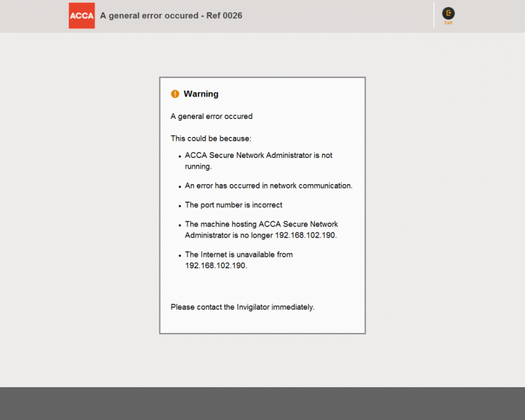Screen dimensions: 525x420
Task: Click "Please contact the Invigilator immediately" message
Action: [243, 307]
